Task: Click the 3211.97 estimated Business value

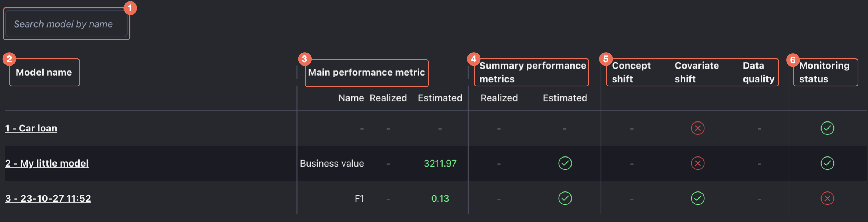Action: (440, 163)
